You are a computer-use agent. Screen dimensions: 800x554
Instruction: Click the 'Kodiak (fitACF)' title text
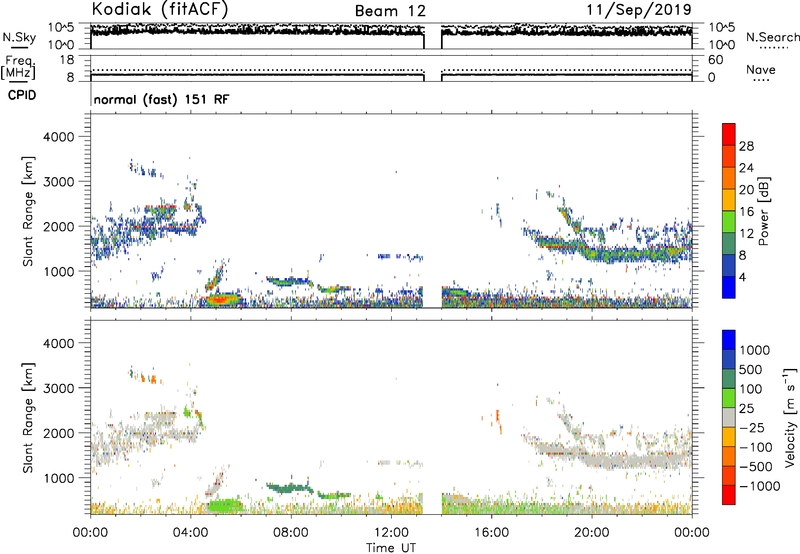159,9
